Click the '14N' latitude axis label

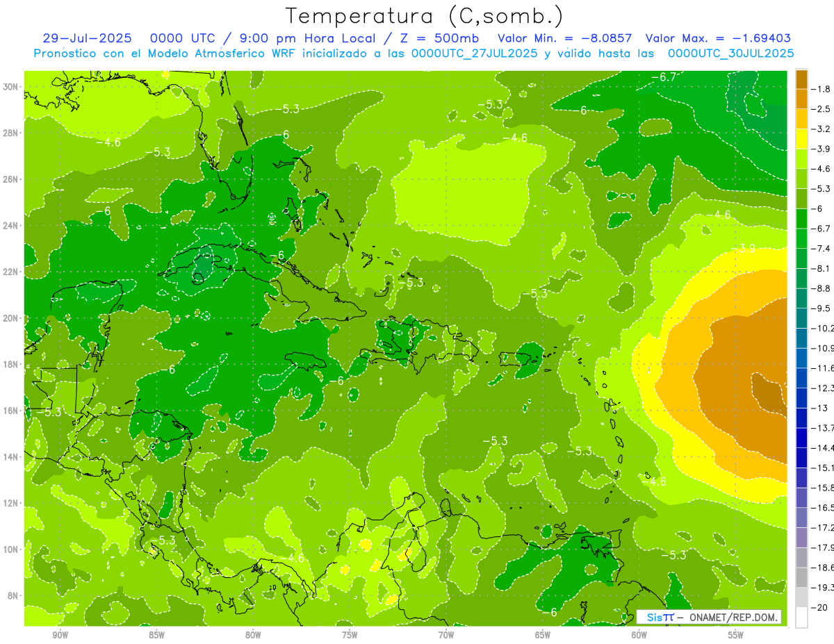pyautogui.click(x=12, y=457)
